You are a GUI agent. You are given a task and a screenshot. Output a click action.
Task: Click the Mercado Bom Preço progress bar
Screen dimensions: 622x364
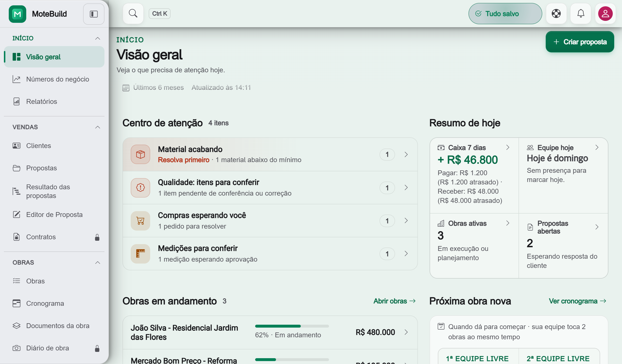(292, 360)
